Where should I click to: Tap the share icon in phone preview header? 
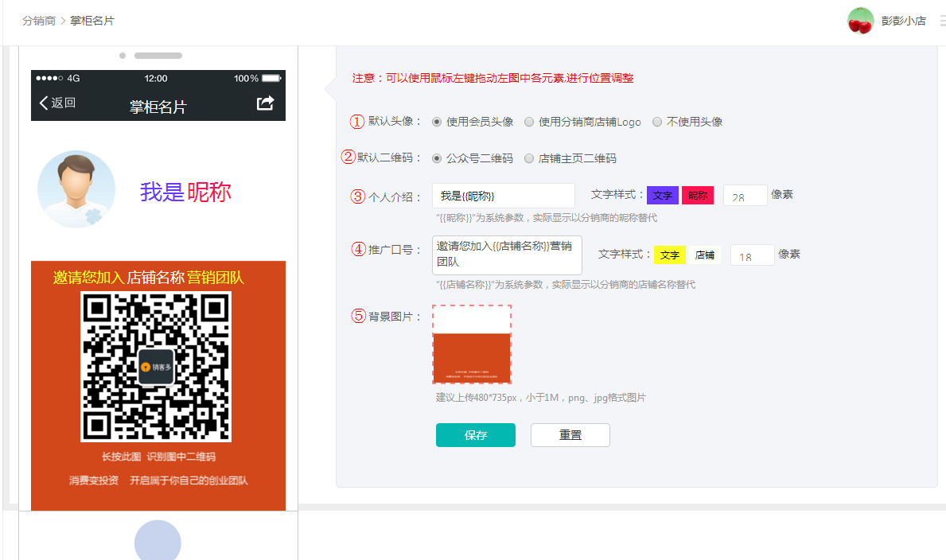[266, 103]
